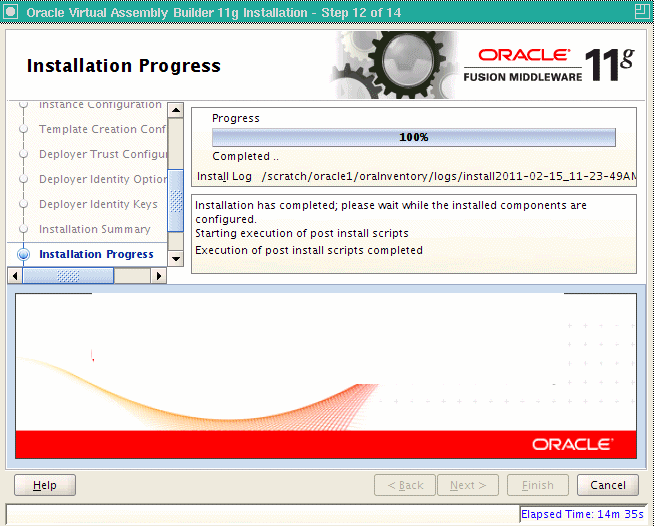This screenshot has width=654, height=526.
Task: Select Deployer Identity Options step
Action: point(103,179)
